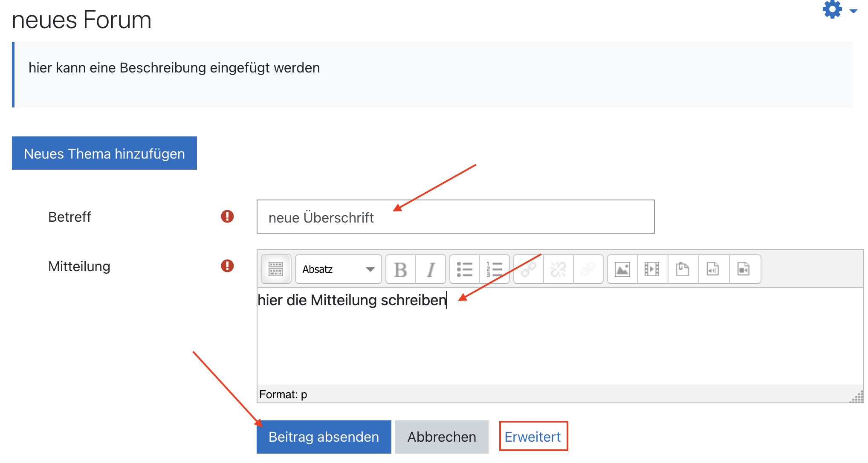
Task: Insert an image via toolbar icon
Action: pyautogui.click(x=622, y=269)
